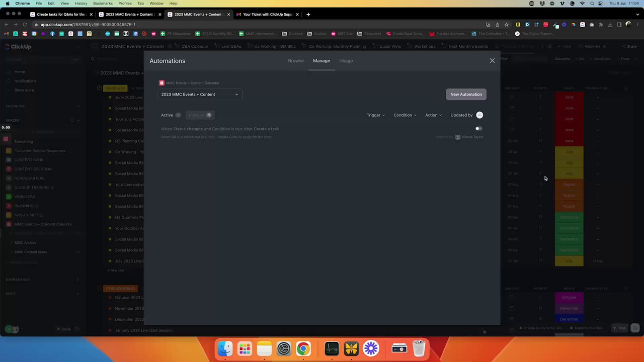The height and width of the screenshot is (362, 644).
Task: Open the Archive bookmark folder
Action: (316, 34)
